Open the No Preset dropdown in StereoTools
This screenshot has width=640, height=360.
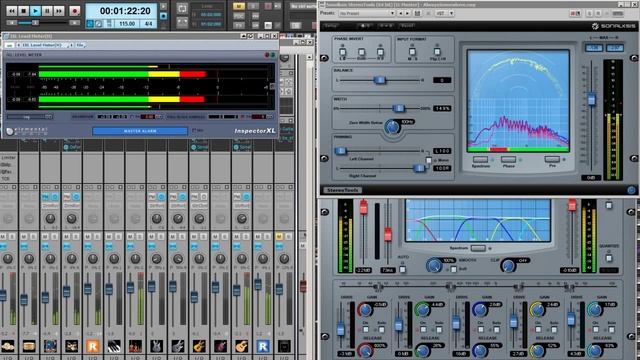pos(367,13)
